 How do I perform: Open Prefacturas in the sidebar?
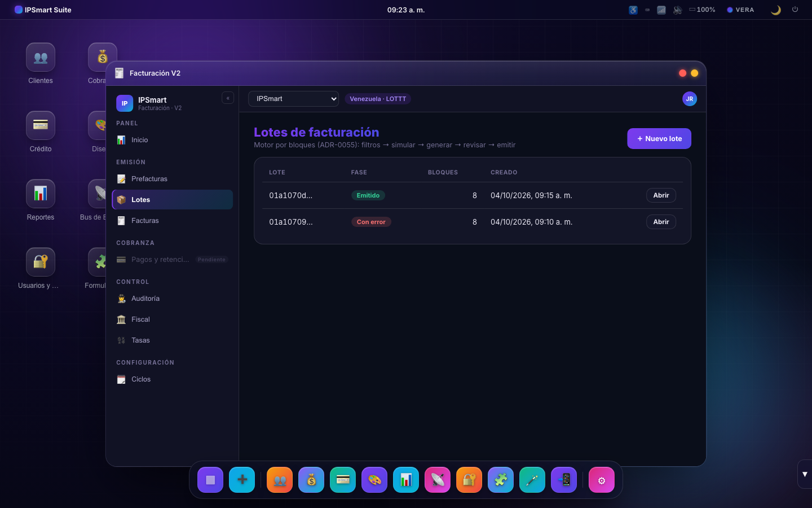[173, 179]
